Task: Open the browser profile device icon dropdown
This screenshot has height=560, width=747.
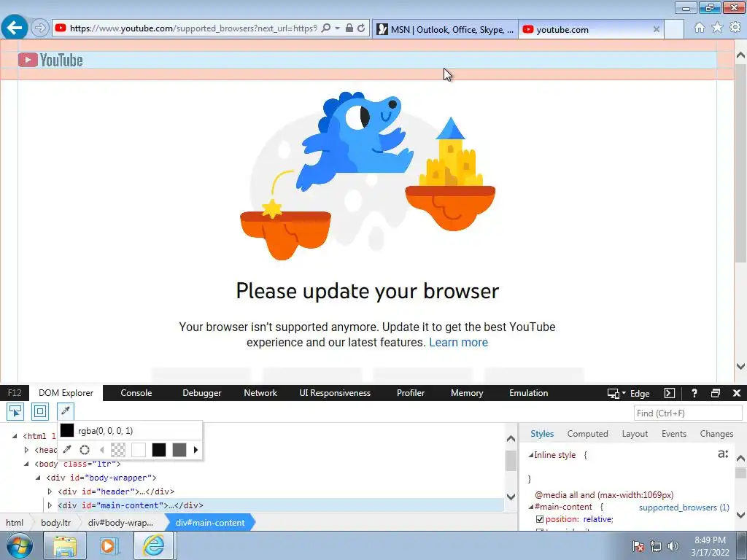Action: pos(616,393)
